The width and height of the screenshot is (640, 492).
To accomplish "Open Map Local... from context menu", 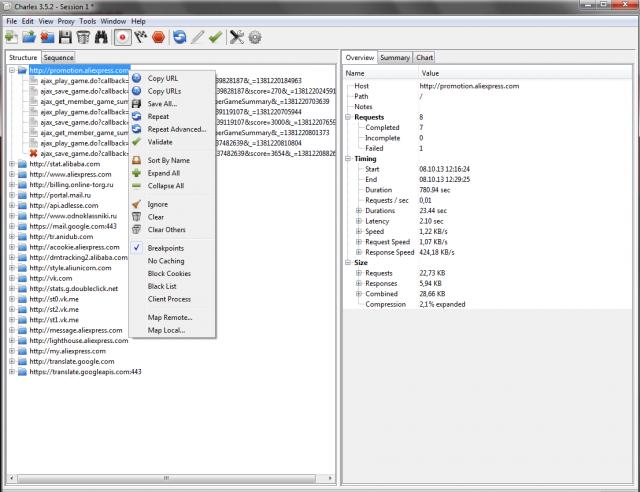I will tap(172, 330).
